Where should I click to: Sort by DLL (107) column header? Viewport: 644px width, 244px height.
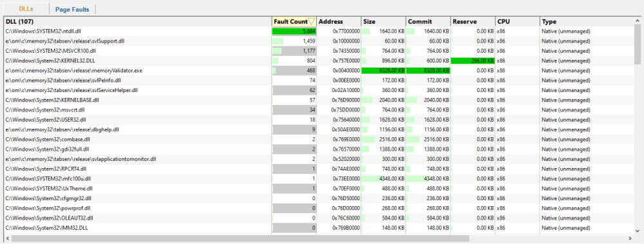tap(138, 22)
